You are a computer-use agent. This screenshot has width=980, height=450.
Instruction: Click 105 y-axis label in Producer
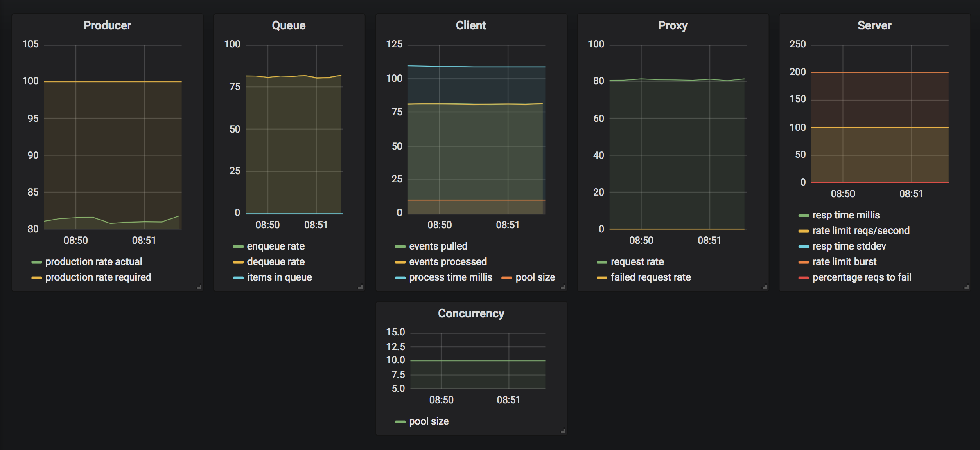[31, 44]
